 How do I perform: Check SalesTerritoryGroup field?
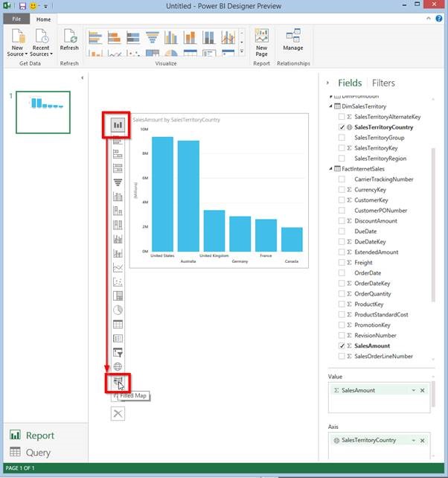(342, 138)
